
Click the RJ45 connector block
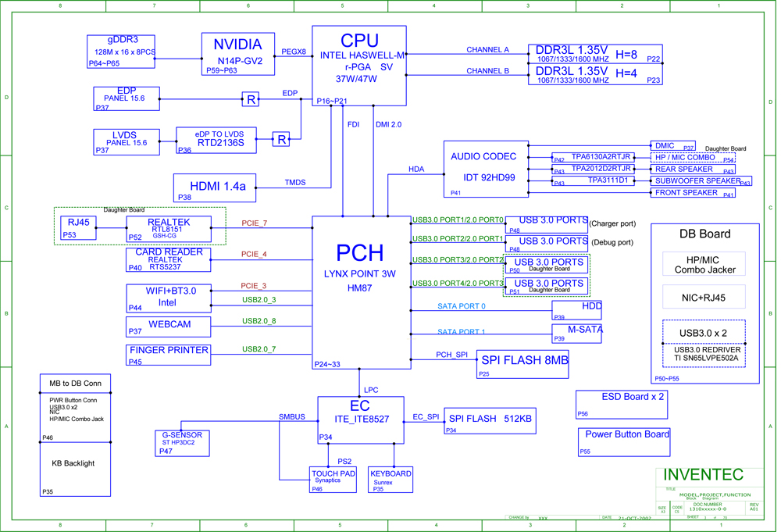tap(78, 228)
